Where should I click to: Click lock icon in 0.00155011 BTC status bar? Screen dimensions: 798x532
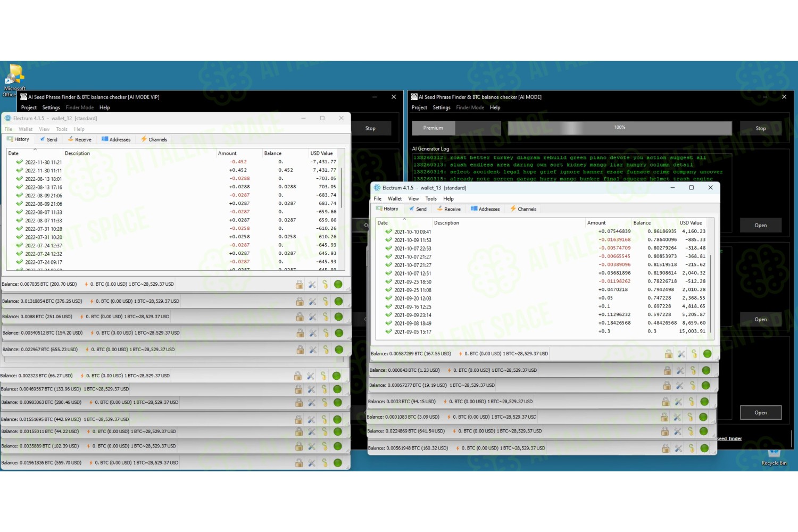(299, 432)
